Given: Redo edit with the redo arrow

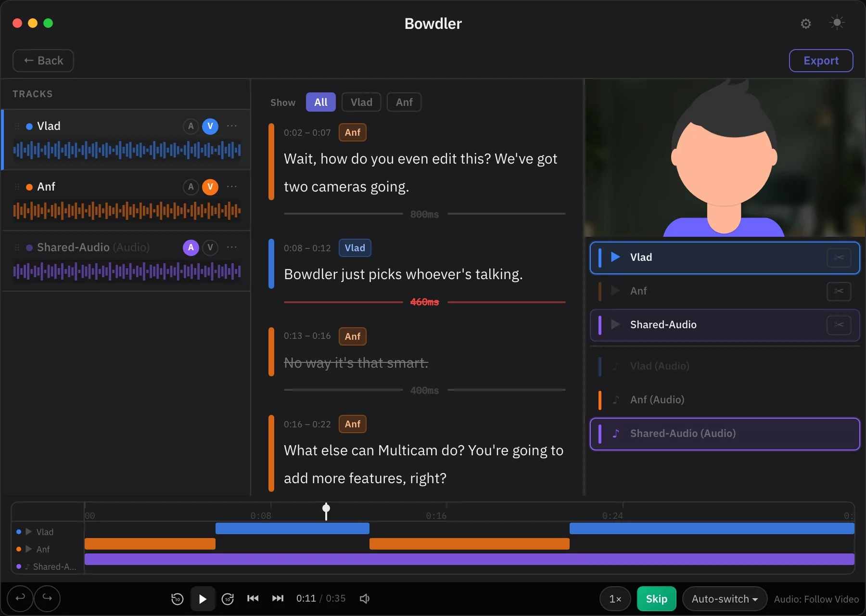Looking at the screenshot, I should point(47,598).
